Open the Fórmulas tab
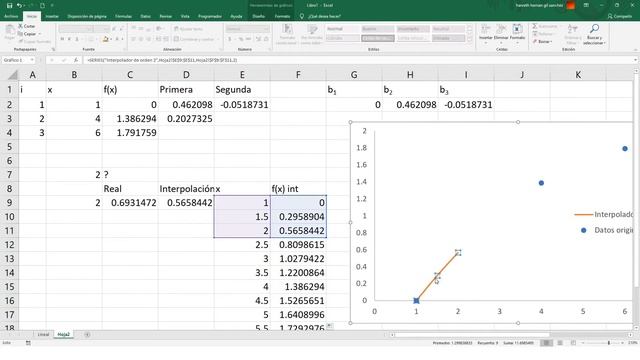The width and height of the screenshot is (640, 360). pos(123,16)
